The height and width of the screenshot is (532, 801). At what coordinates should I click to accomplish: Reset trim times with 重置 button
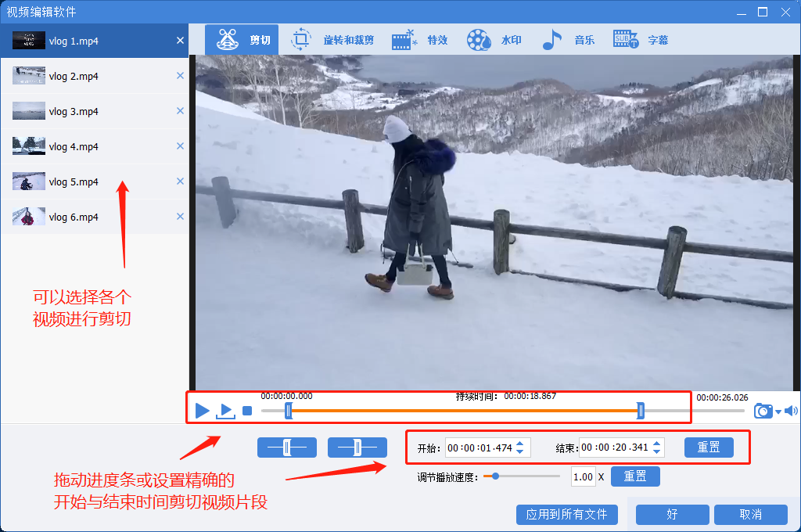[x=709, y=448]
